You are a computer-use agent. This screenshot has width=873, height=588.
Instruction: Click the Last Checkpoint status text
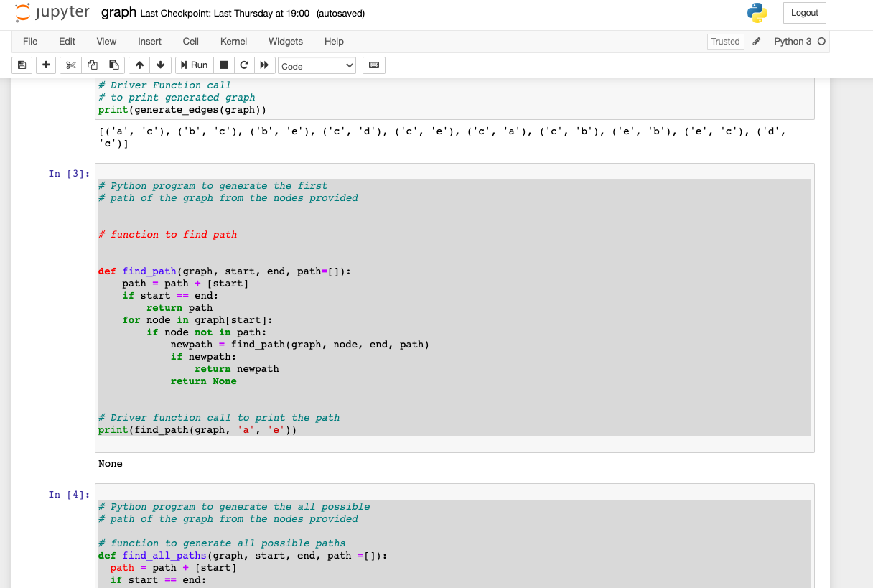225,14
